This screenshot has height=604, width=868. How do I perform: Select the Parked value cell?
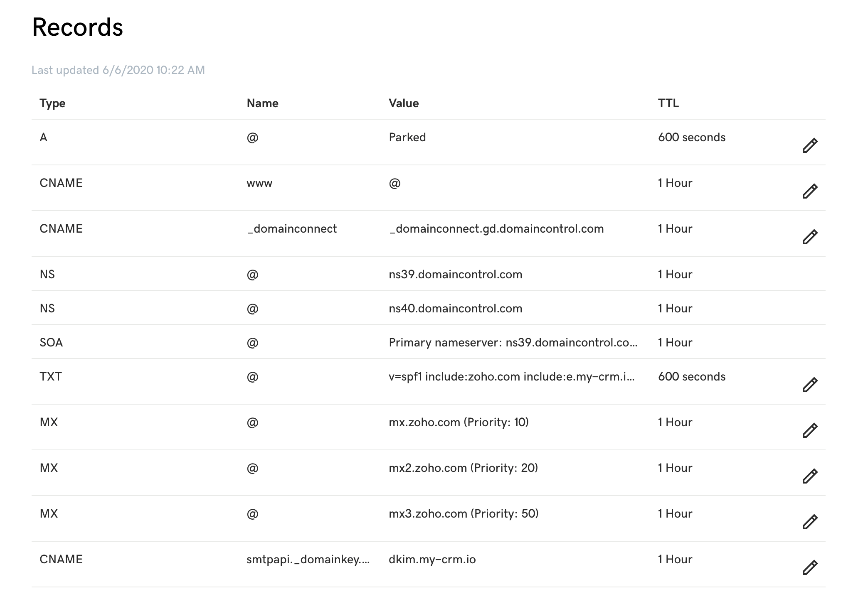click(407, 137)
